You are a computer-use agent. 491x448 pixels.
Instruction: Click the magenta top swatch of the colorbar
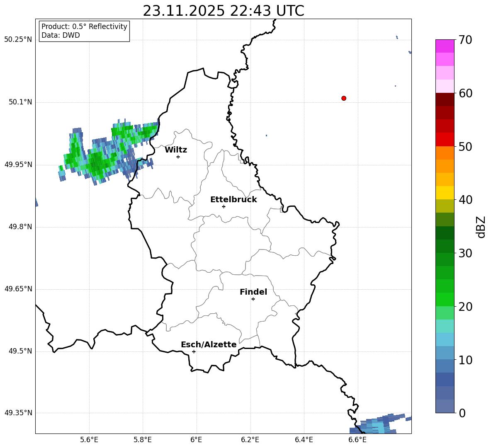(x=445, y=46)
